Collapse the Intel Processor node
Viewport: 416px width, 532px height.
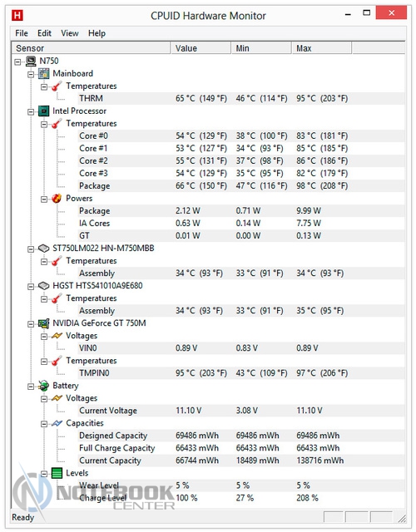tap(31, 111)
